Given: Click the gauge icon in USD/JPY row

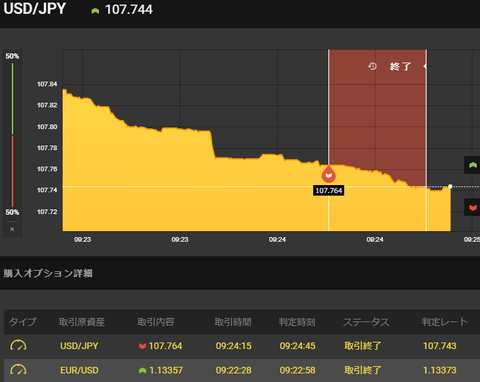Looking at the screenshot, I should (18, 346).
